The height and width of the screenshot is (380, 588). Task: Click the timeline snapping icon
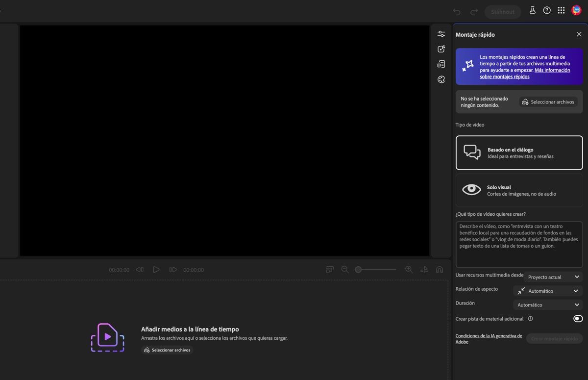[x=424, y=269]
